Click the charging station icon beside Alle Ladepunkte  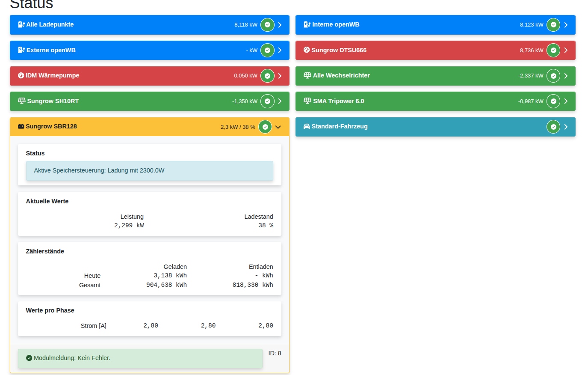pyautogui.click(x=21, y=25)
